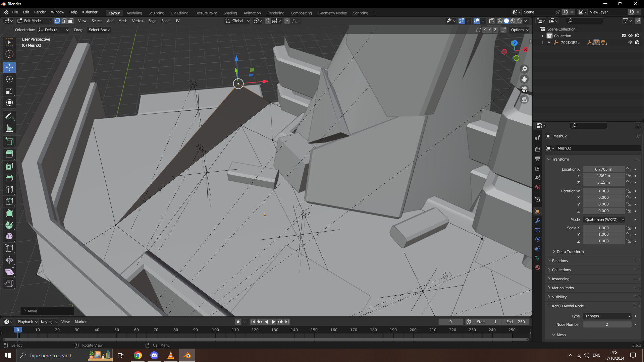Hide 702KOR2c in viewport
The image size is (644, 362).
630,43
